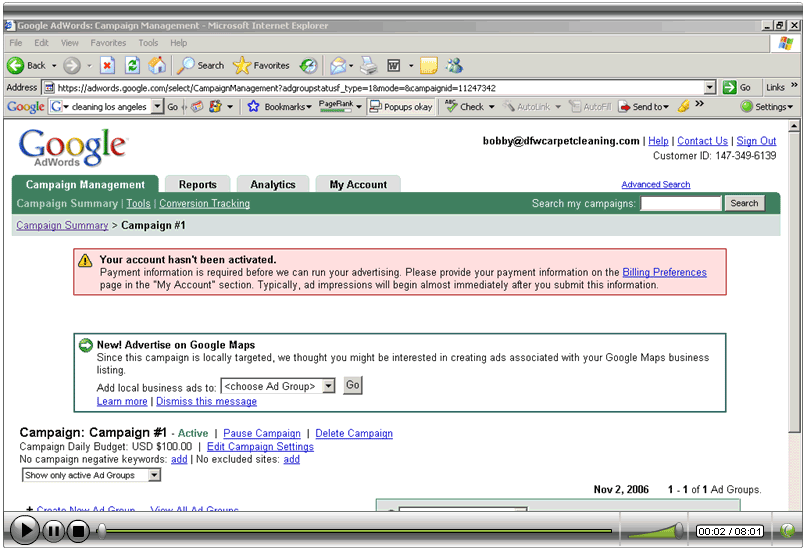Click the AutoFill toolbar button
Viewport: 807px width, 553px height.
pyautogui.click(x=590, y=107)
